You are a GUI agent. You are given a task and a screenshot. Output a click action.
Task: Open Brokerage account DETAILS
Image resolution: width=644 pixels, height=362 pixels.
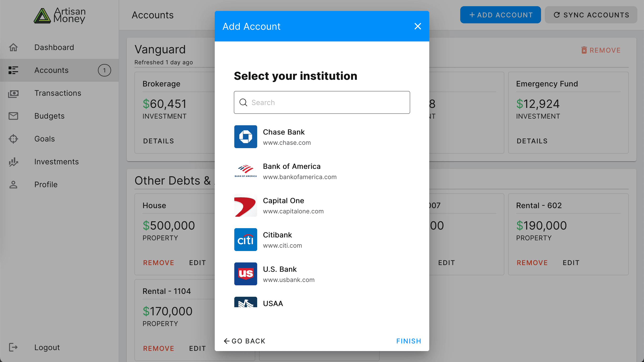(158, 141)
